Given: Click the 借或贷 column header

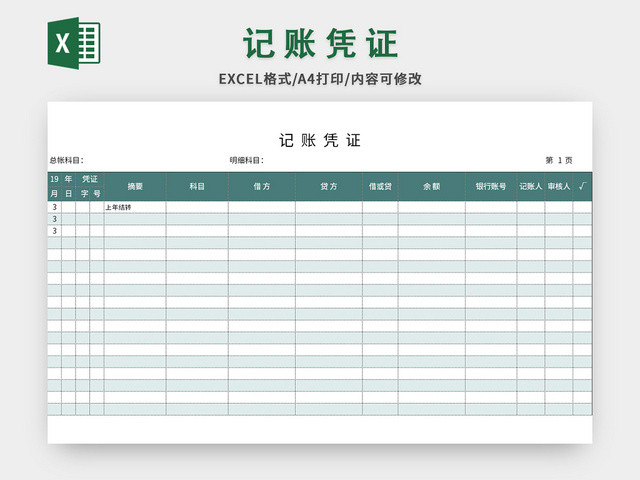Looking at the screenshot, I should tap(380, 187).
